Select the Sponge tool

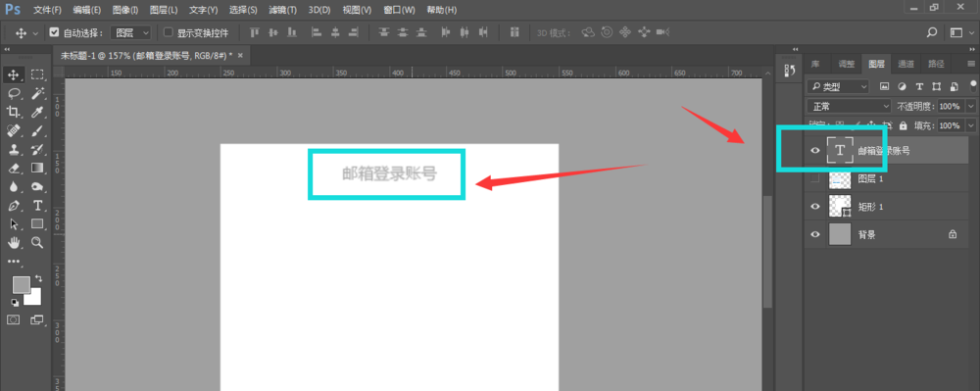(x=37, y=186)
